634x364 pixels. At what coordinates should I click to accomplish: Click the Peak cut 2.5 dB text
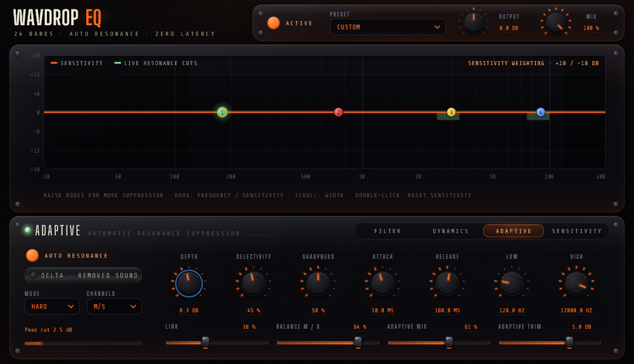pyautogui.click(x=48, y=329)
